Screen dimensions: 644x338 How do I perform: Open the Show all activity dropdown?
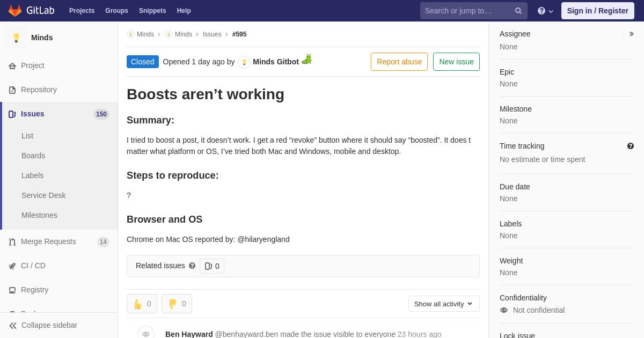444,304
